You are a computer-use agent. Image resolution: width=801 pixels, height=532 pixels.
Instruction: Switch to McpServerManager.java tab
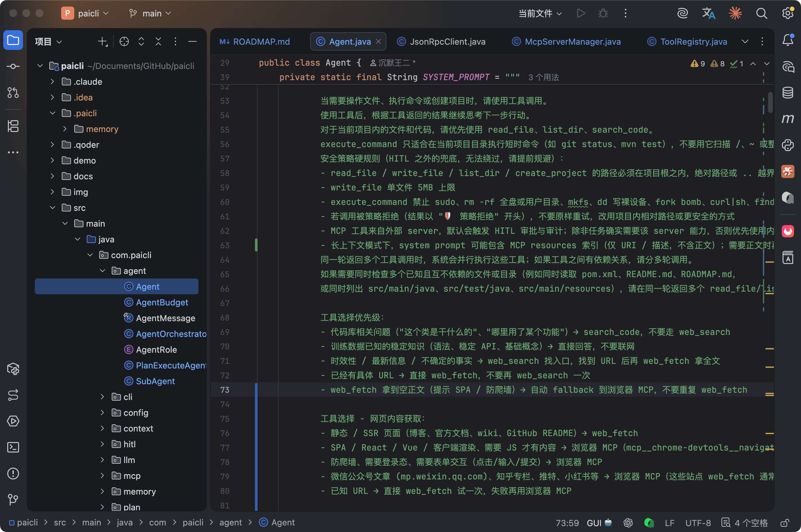coord(566,41)
